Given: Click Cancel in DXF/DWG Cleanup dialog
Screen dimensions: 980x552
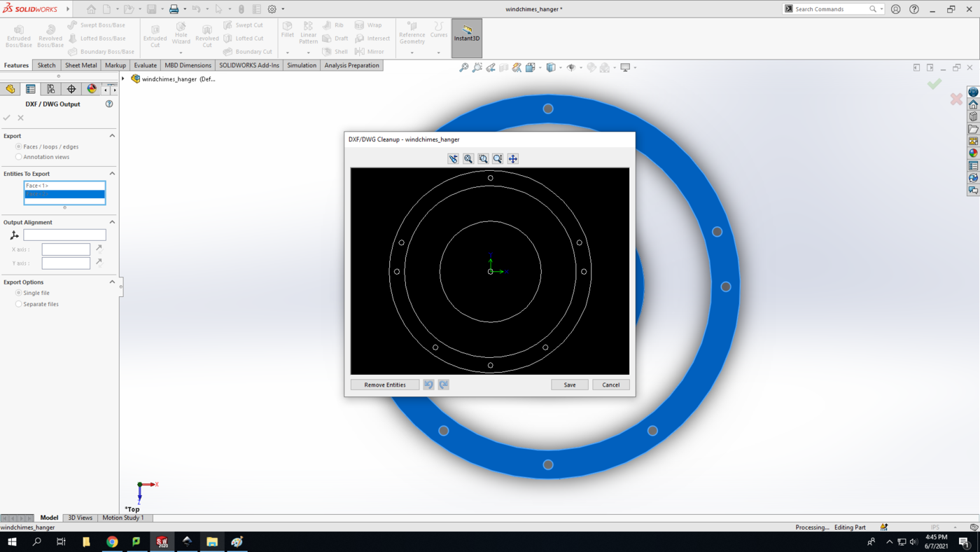Looking at the screenshot, I should pos(611,385).
